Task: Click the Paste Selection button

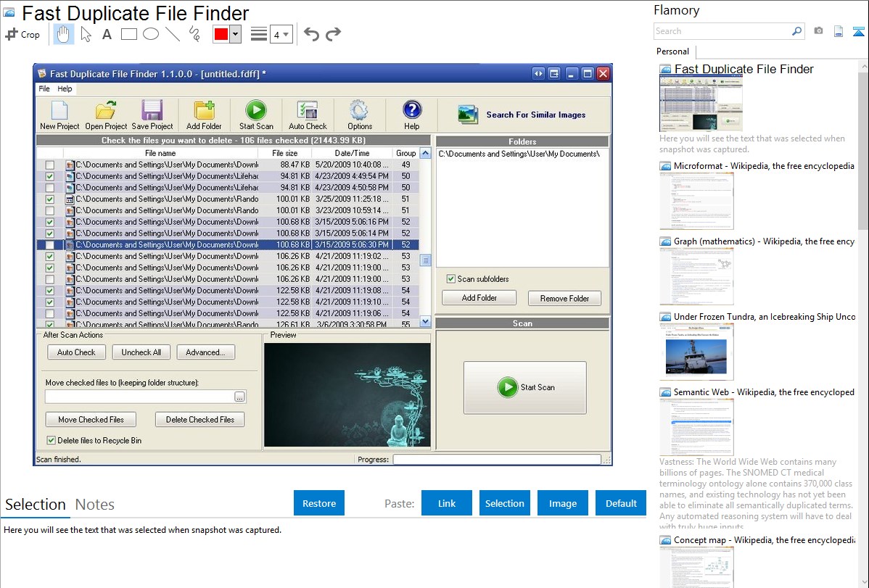Action: coord(505,503)
